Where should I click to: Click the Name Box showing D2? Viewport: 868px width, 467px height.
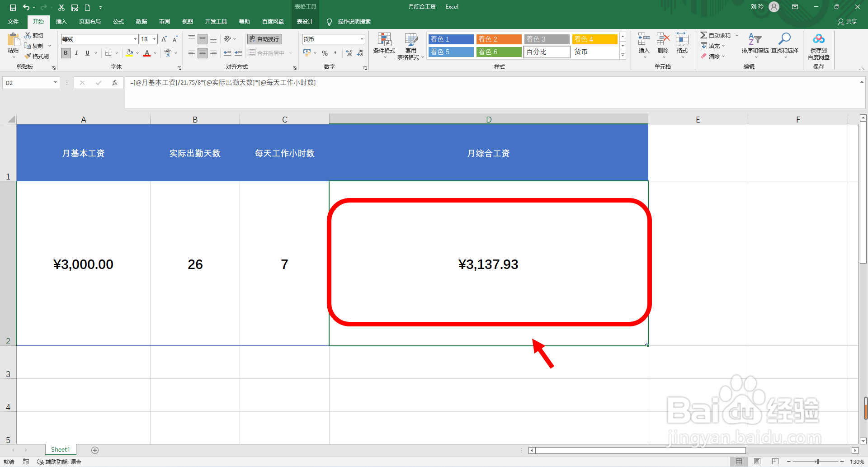27,83
